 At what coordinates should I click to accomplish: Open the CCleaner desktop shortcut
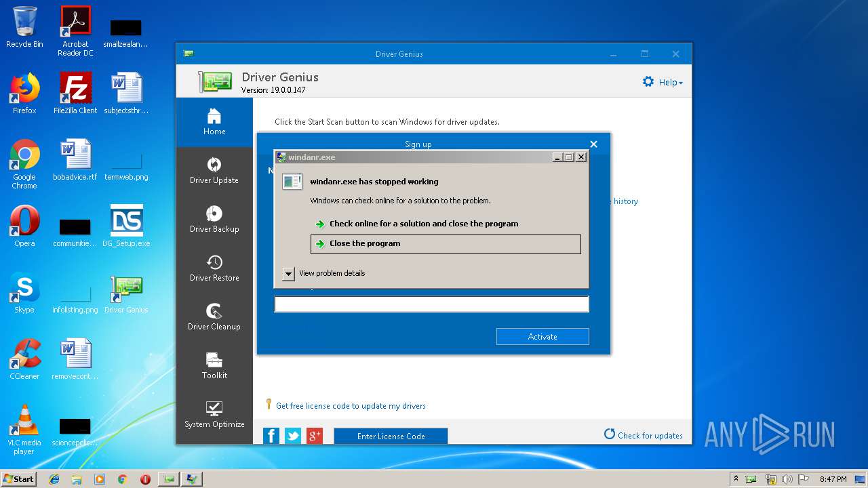click(24, 359)
